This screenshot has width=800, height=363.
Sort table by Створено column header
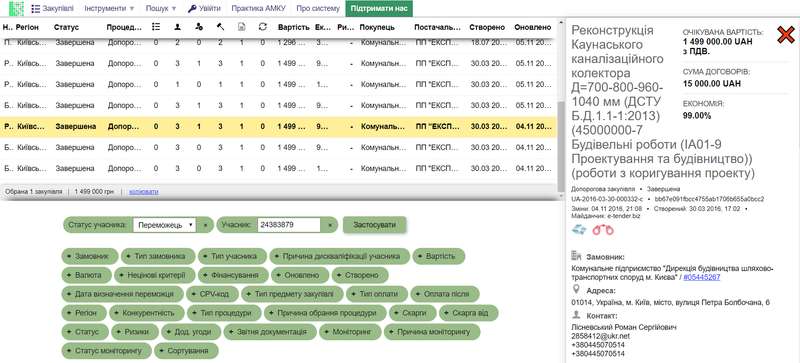click(487, 27)
